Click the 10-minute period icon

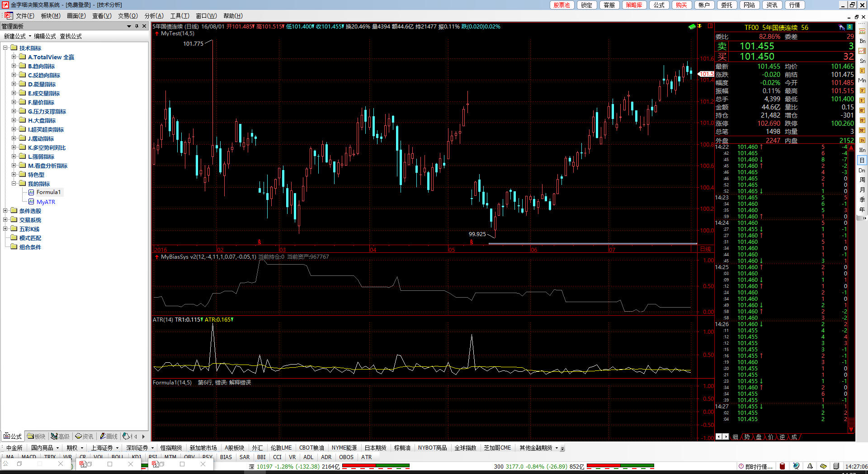tap(862, 110)
